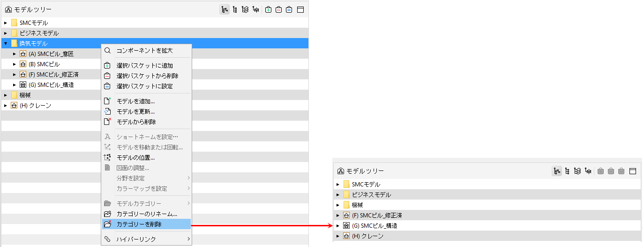Click green-plus add-to-basket toolbar icon in left panel
644x247 pixels.
(x=268, y=9)
